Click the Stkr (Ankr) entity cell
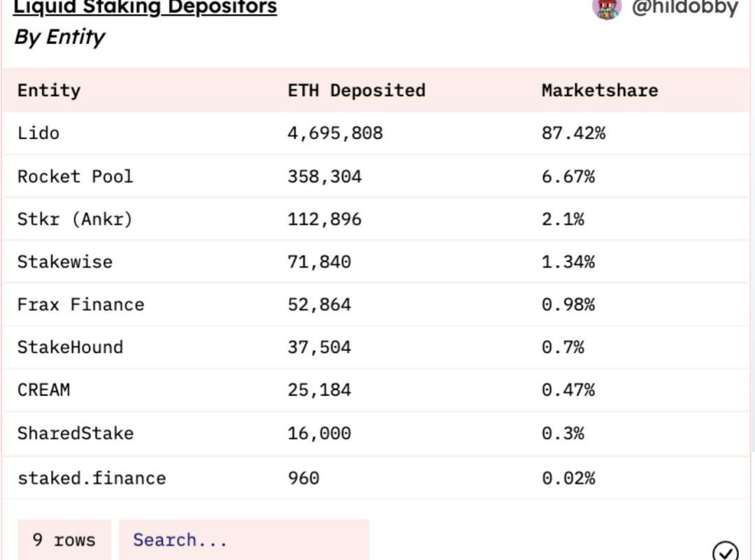Image resolution: width=755 pixels, height=560 pixels. (x=75, y=219)
